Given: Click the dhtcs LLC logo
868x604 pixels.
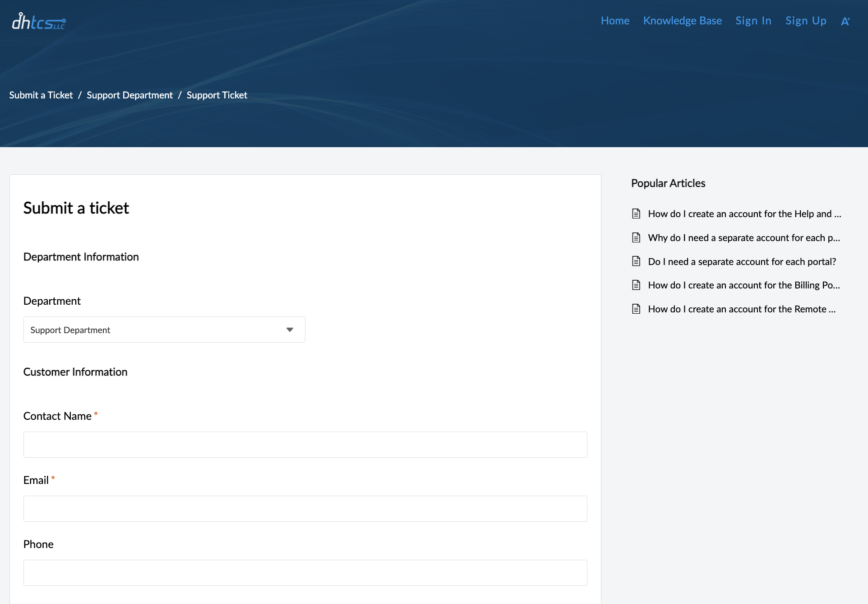Looking at the screenshot, I should (39, 21).
